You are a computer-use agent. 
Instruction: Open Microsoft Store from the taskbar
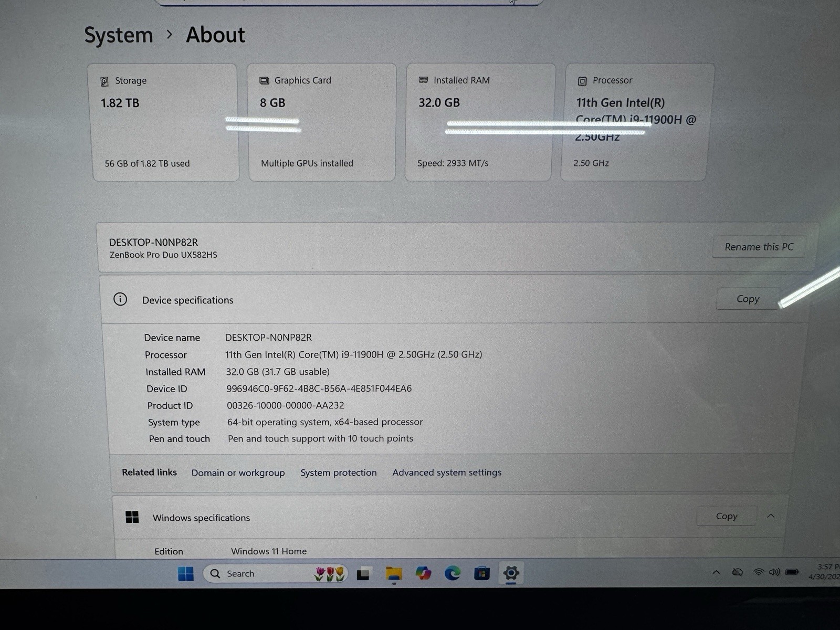point(482,573)
